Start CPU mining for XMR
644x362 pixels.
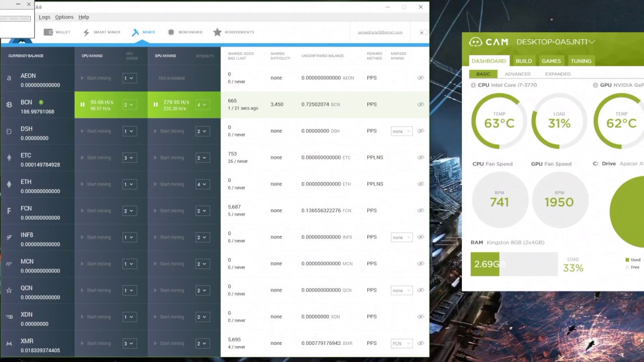pyautogui.click(x=96, y=344)
